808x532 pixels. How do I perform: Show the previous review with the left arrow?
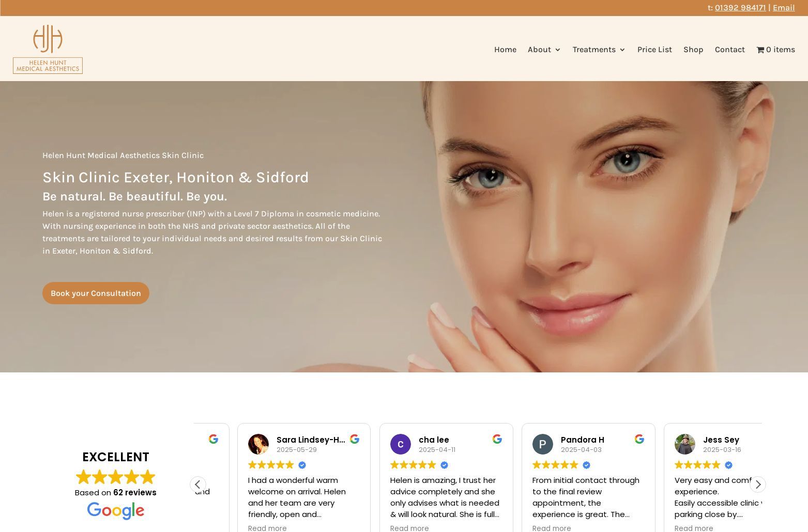pos(197,484)
